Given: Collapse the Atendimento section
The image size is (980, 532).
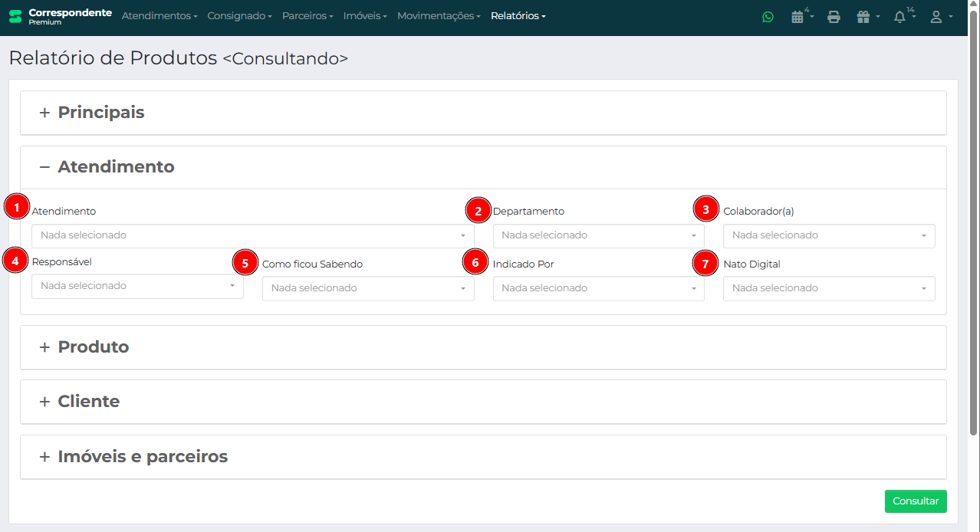Looking at the screenshot, I should [116, 167].
